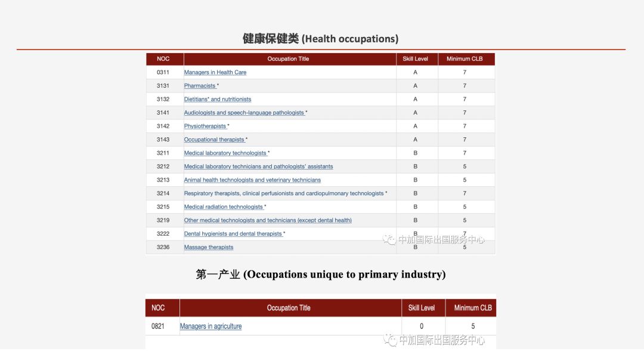
Task: Click the NOC header in primary industry table
Action: click(158, 308)
